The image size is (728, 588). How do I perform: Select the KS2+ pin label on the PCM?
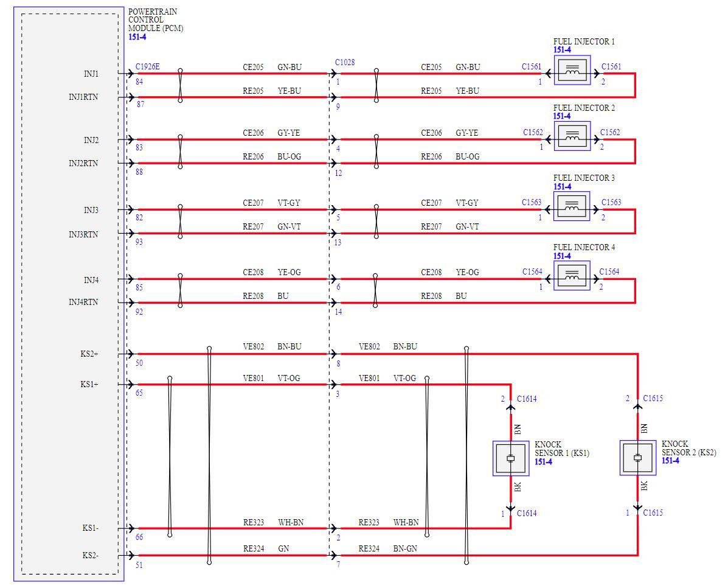point(89,354)
